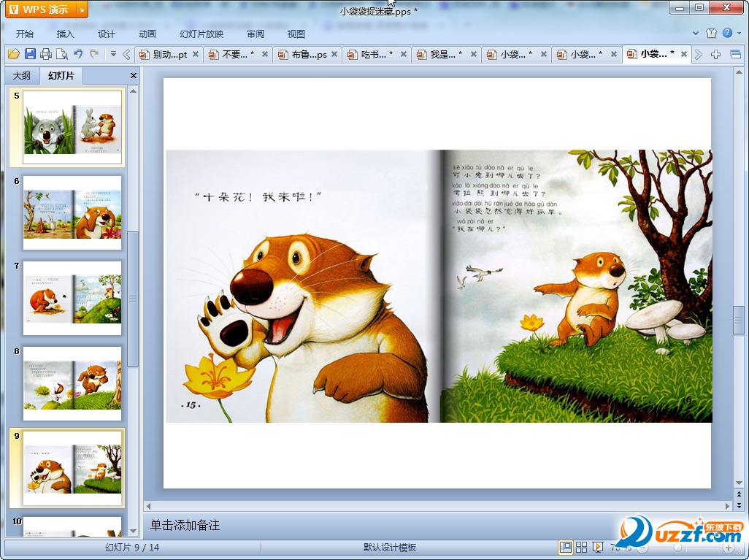Open the 幻灯片放映 menu

(x=201, y=34)
